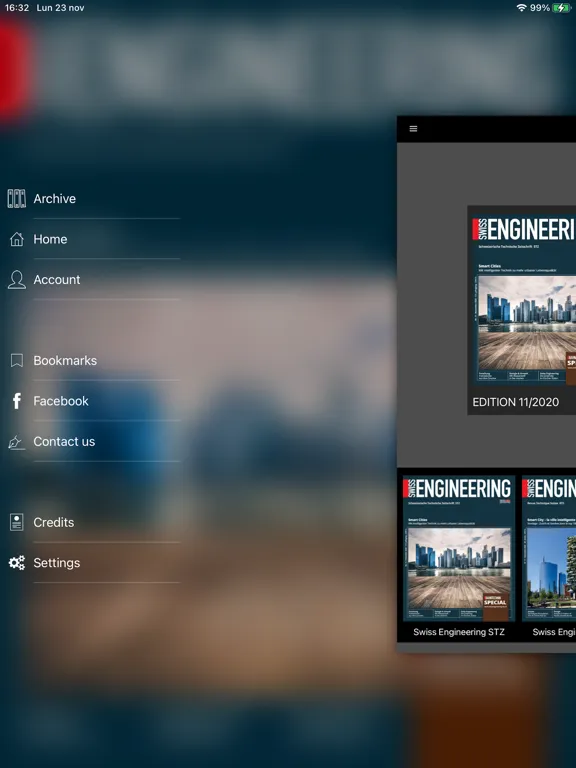Viewport: 576px width, 768px height.
Task: Open the cut-off Swiss Engineering cover thumbnail with the green tower
Action: 549,548
